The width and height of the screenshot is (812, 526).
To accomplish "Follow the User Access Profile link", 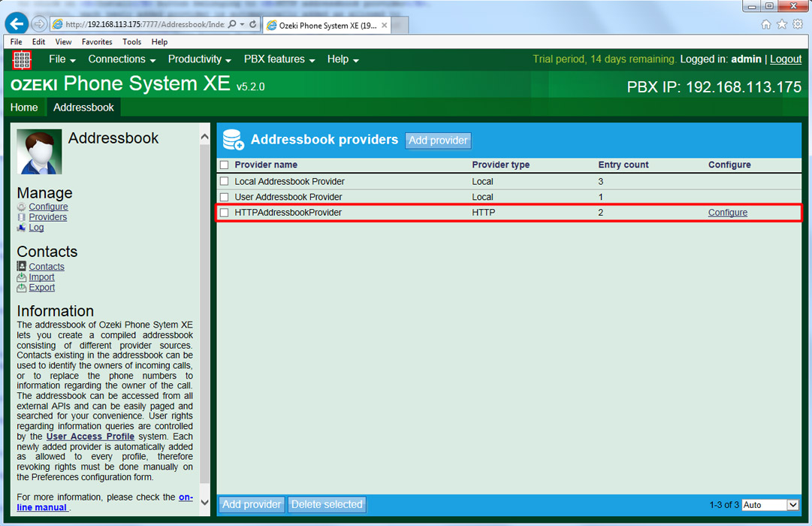I will (x=91, y=437).
